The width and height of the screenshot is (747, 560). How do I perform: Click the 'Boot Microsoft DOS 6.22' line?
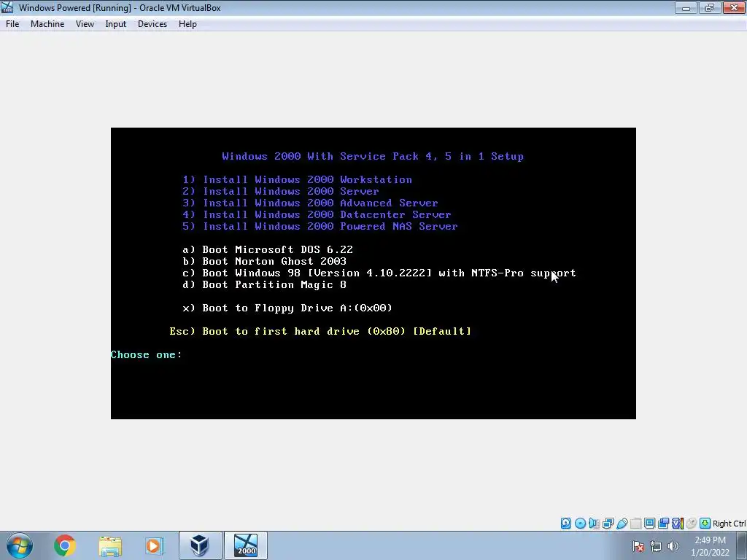click(268, 249)
